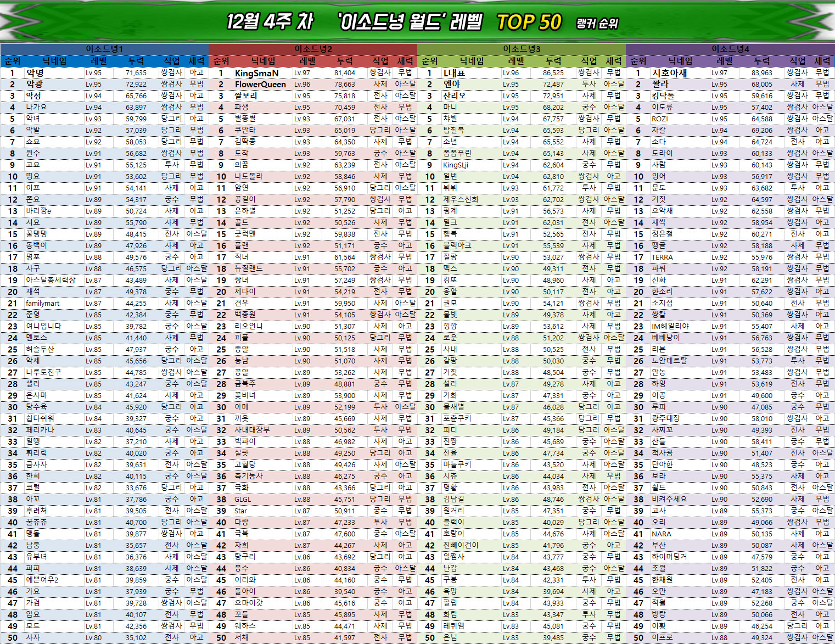Select the TERRA nickname cell
This screenshot has height=644, width=835.
pos(662,257)
